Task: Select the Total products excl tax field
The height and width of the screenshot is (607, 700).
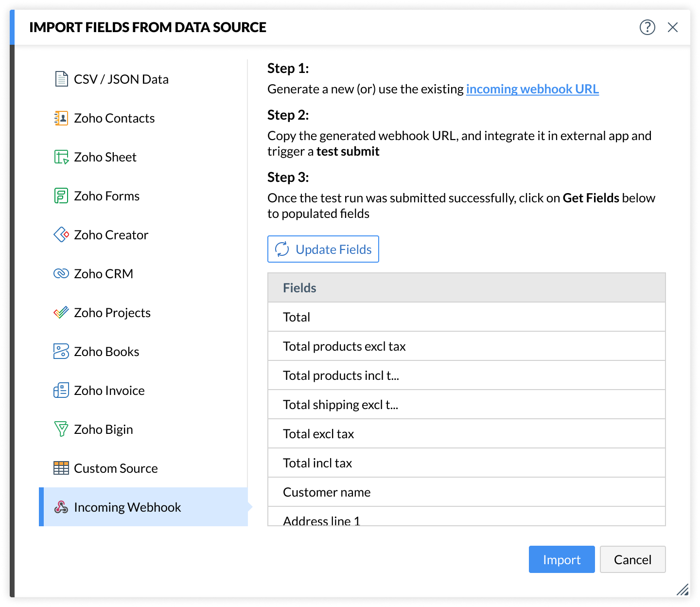Action: 344,346
